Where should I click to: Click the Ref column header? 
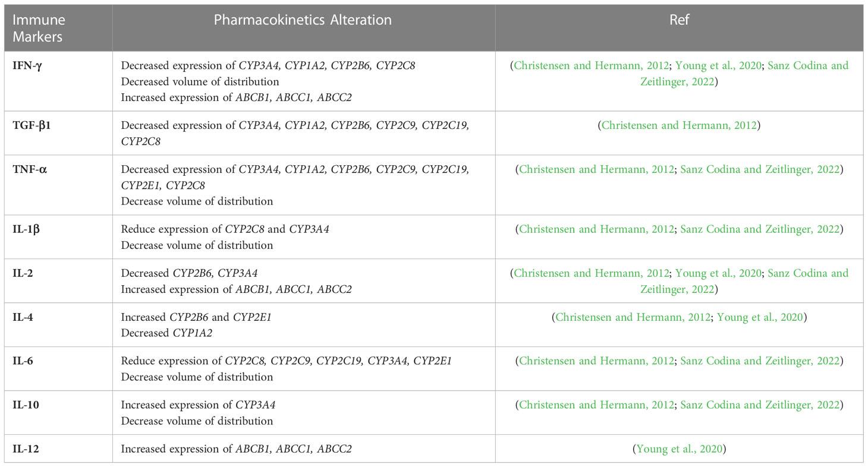tap(679, 20)
